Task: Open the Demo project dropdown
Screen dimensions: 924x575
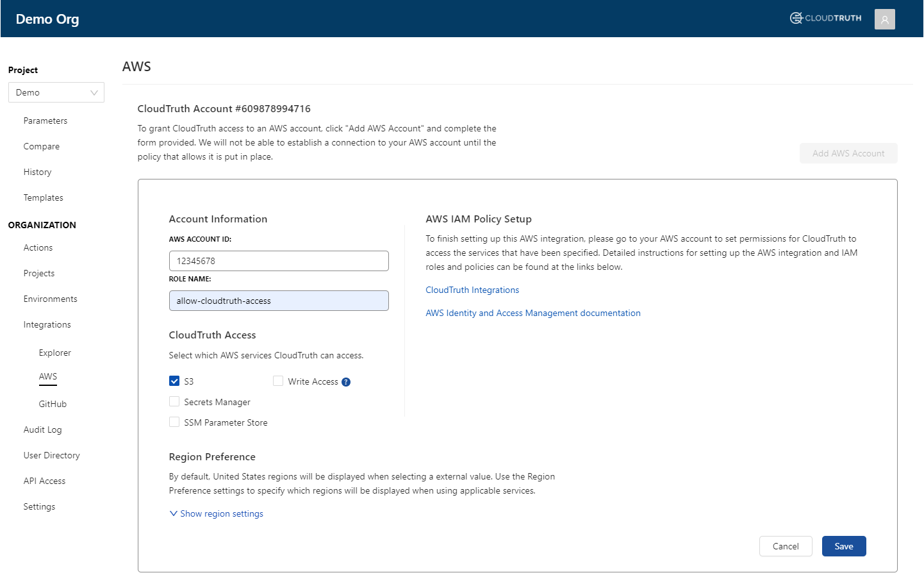Action: (x=56, y=92)
